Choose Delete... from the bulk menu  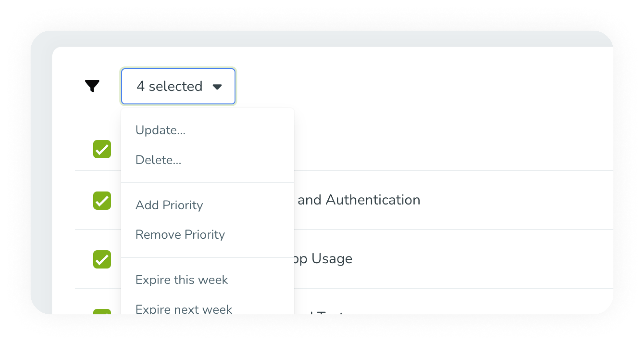coord(158,160)
